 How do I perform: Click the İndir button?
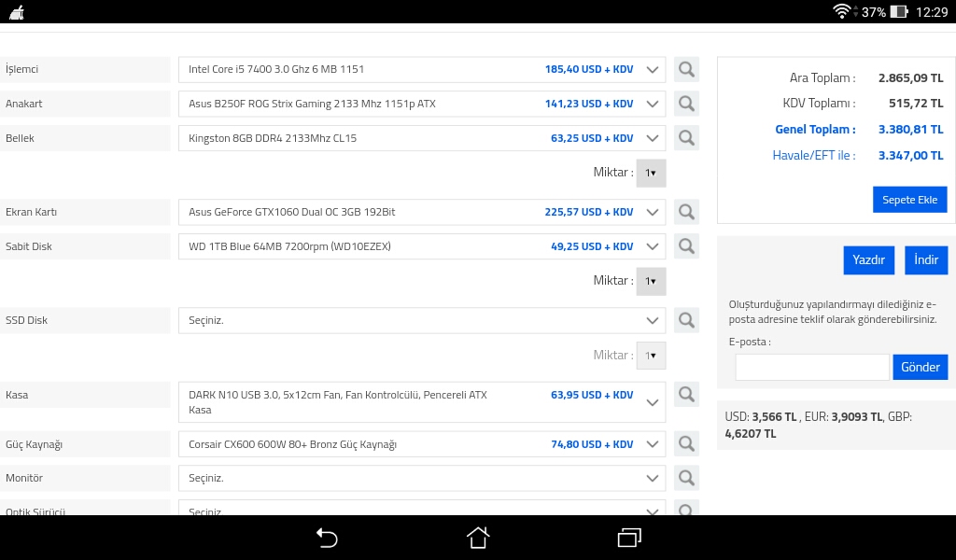click(925, 260)
